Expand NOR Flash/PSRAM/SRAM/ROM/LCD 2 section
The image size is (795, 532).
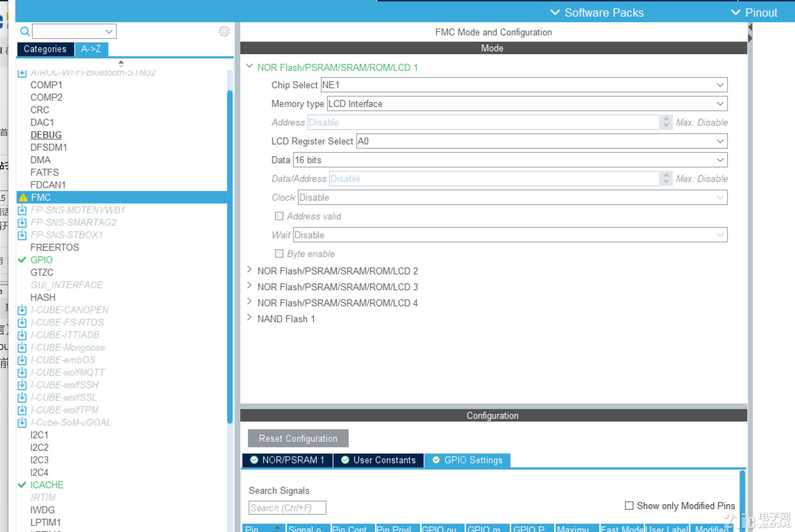click(250, 270)
